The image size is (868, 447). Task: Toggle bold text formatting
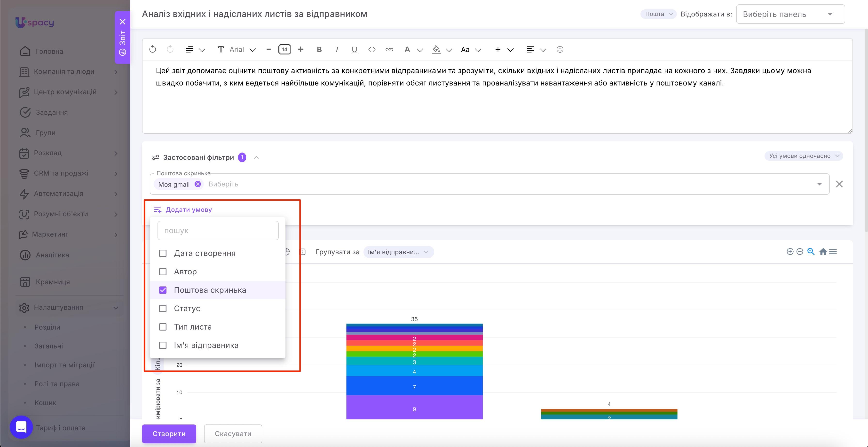[319, 49]
